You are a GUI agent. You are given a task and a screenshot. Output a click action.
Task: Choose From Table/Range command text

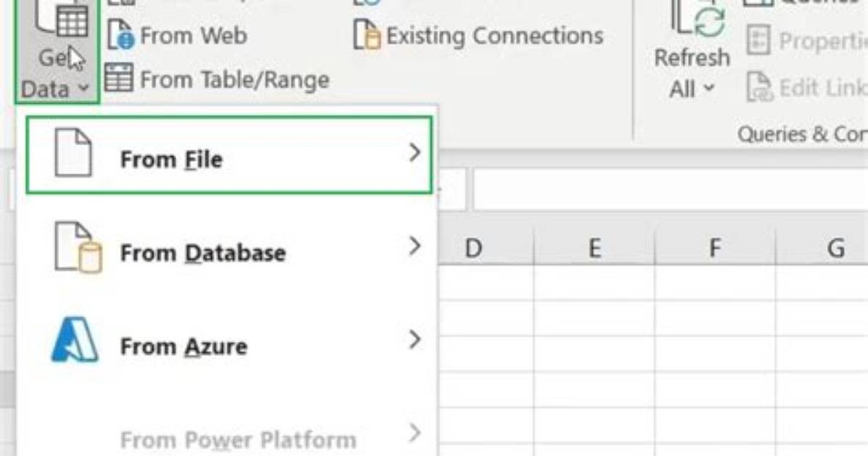(x=234, y=80)
